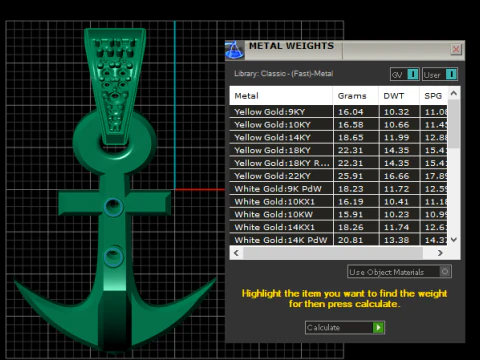Click the SPG column header
This screenshot has width=480, height=360.
click(x=433, y=96)
